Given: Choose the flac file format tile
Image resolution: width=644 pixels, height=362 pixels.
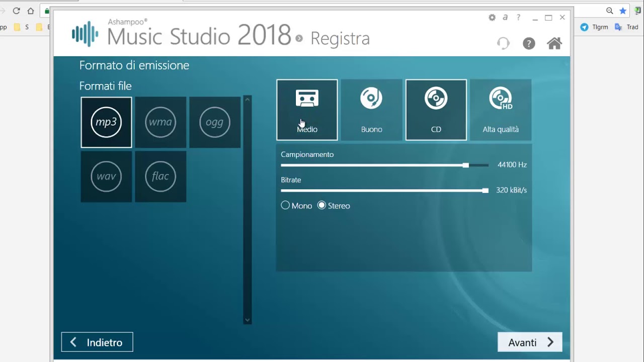Looking at the screenshot, I should click(x=160, y=176).
